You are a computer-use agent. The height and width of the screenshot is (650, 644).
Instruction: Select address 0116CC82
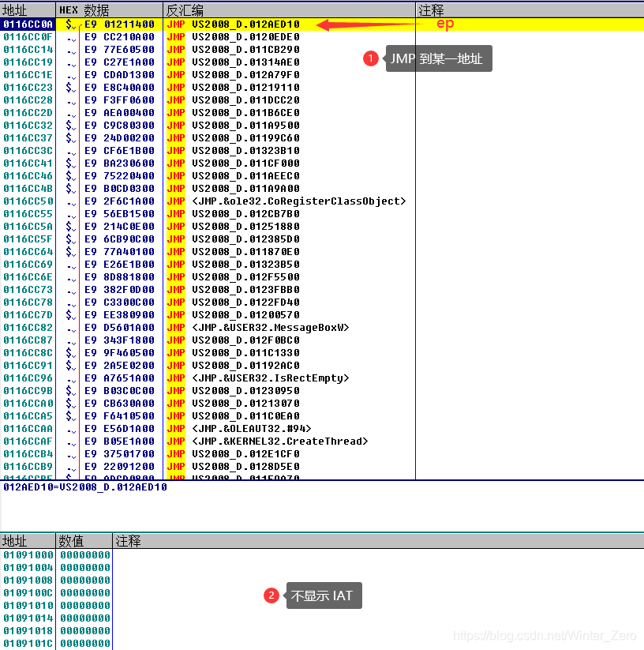[28, 328]
